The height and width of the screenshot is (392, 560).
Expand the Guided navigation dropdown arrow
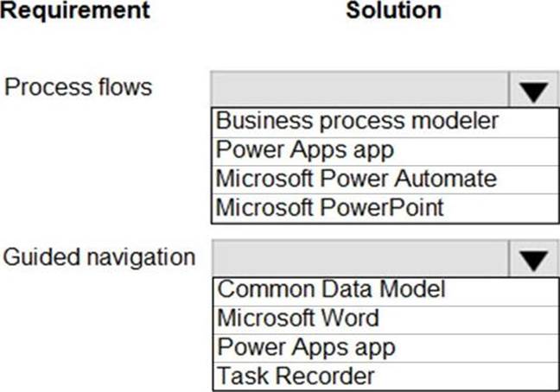[x=533, y=259]
